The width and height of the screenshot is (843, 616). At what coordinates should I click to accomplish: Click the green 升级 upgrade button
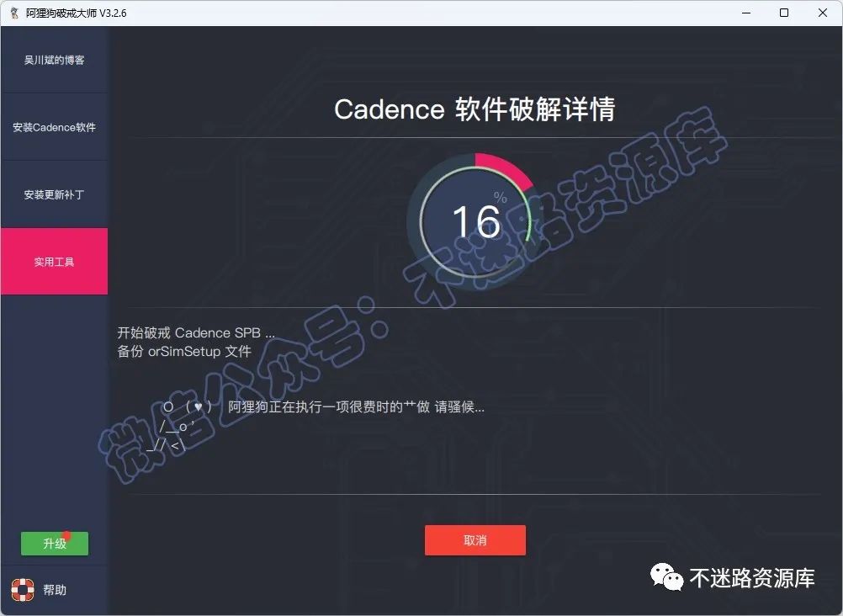click(55, 544)
